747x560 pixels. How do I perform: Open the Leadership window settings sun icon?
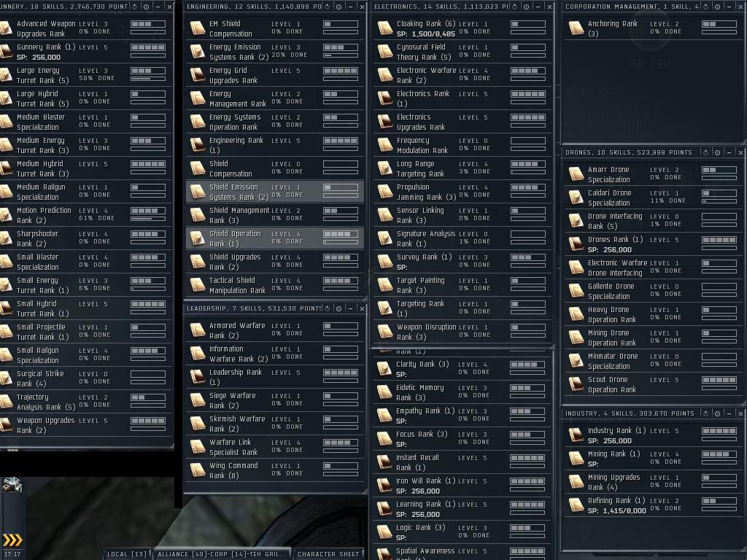pos(328,308)
